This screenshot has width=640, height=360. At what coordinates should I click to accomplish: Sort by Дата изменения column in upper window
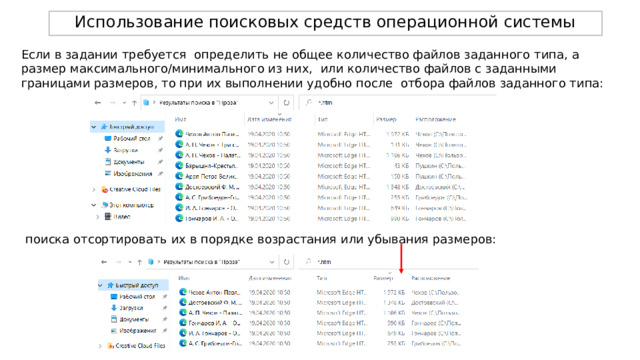[x=269, y=119]
